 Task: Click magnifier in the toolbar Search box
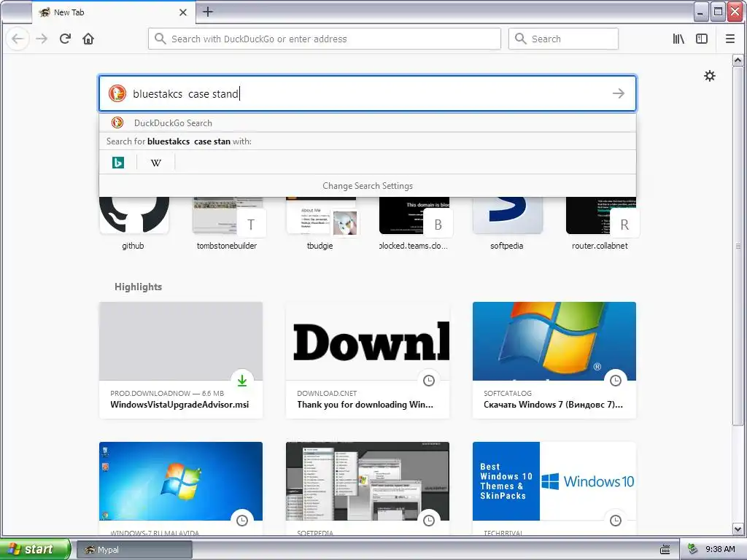point(521,39)
